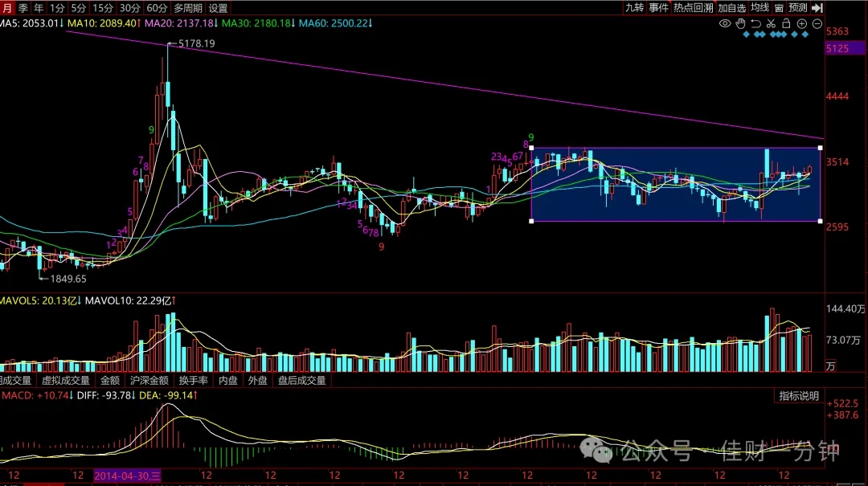Click the 2595 price axis label

coord(837,227)
